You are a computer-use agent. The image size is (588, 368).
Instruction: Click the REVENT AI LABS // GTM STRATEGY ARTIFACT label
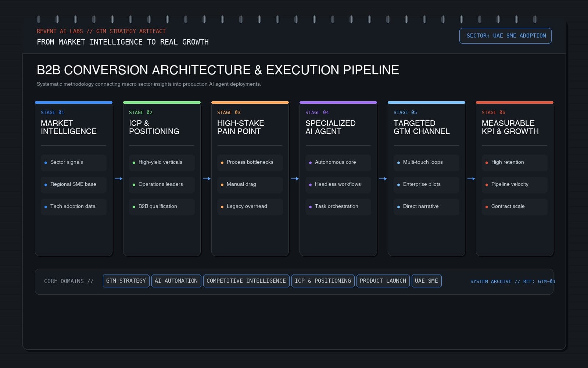[x=101, y=31]
